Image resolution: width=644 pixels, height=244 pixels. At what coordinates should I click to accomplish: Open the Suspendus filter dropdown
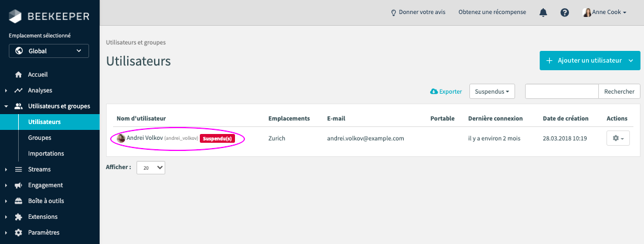[x=492, y=91]
